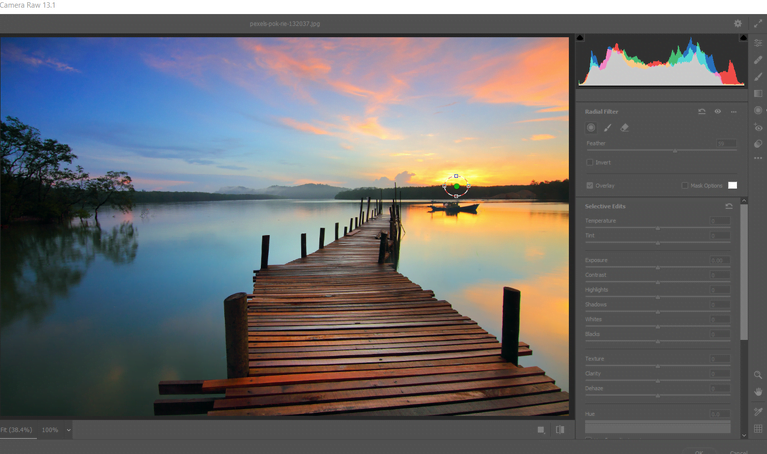Screen dimensions: 767x454
Task: Select the Adjustment Brush tool in sidebar
Action: (x=758, y=76)
